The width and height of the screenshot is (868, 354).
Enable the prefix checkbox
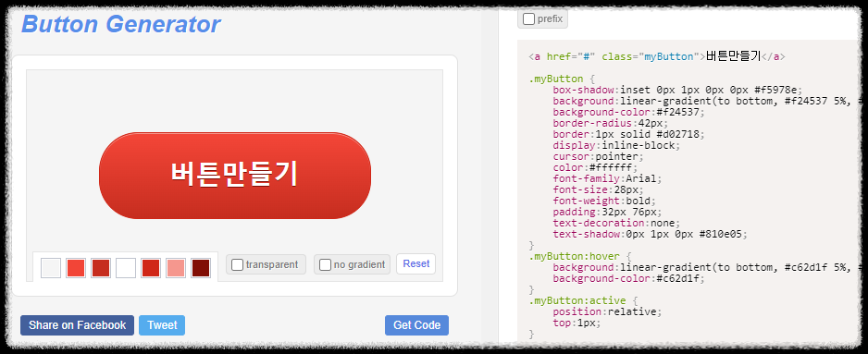[528, 18]
